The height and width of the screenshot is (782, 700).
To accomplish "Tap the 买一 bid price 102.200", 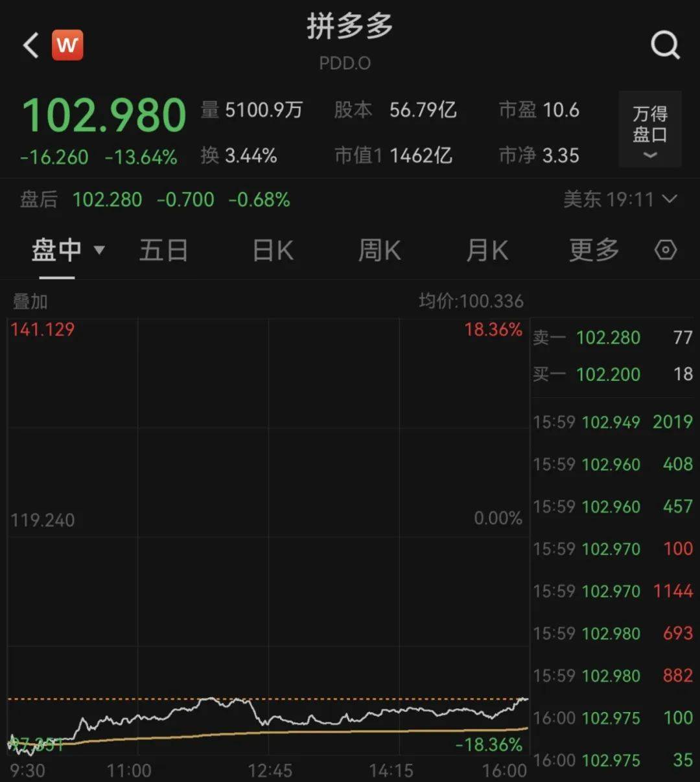I will pyautogui.click(x=608, y=374).
